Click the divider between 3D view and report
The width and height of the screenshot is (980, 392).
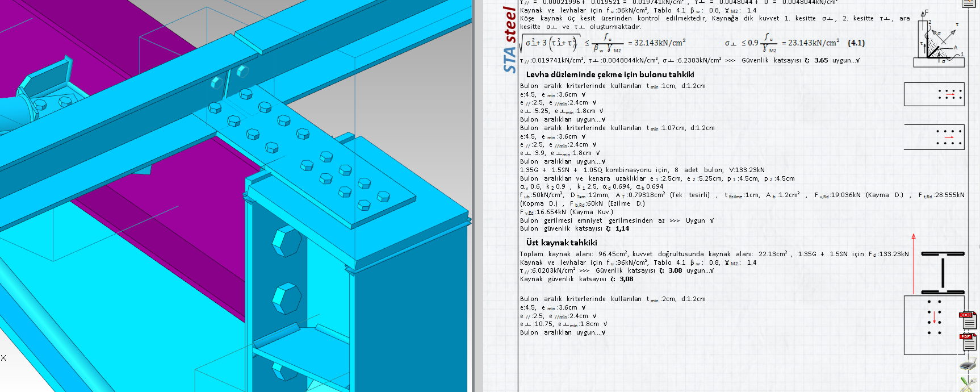point(474,196)
